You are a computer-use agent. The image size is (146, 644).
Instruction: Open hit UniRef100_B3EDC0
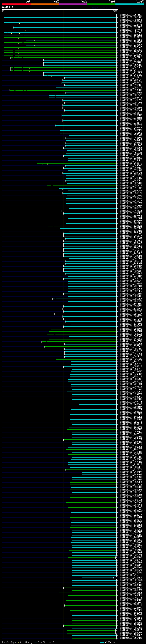(131, 347)
